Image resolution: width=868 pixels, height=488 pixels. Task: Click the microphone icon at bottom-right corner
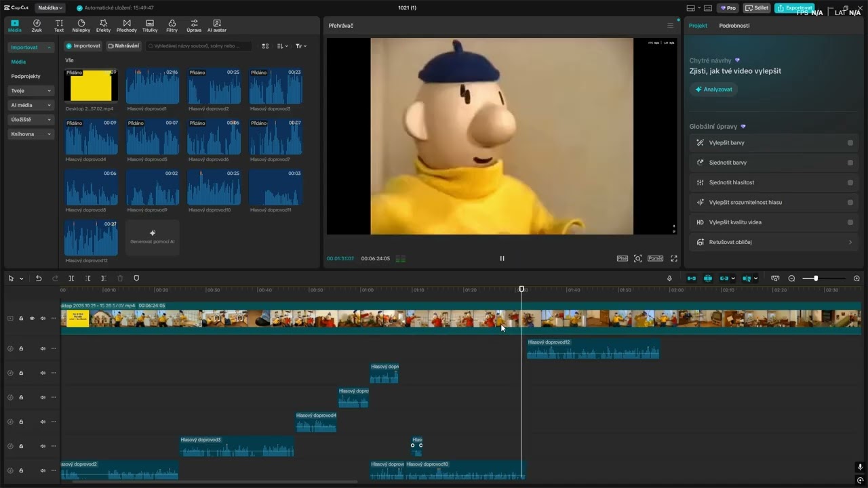point(860,467)
